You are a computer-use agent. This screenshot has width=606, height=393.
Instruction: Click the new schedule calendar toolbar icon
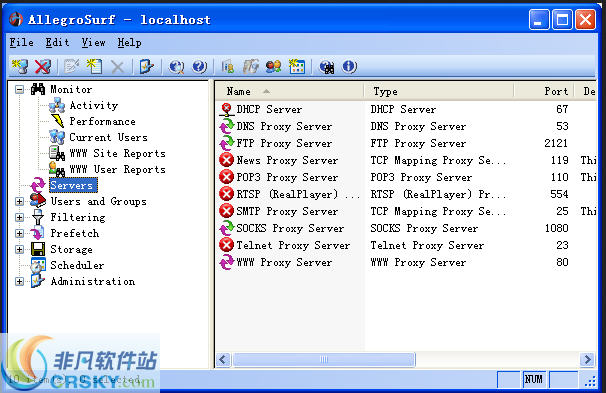297,66
